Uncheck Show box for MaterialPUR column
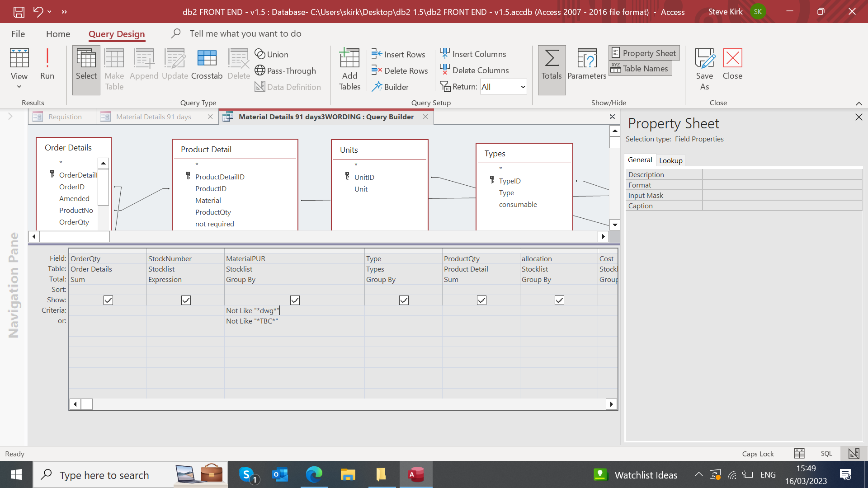This screenshot has height=488, width=868. (295, 300)
